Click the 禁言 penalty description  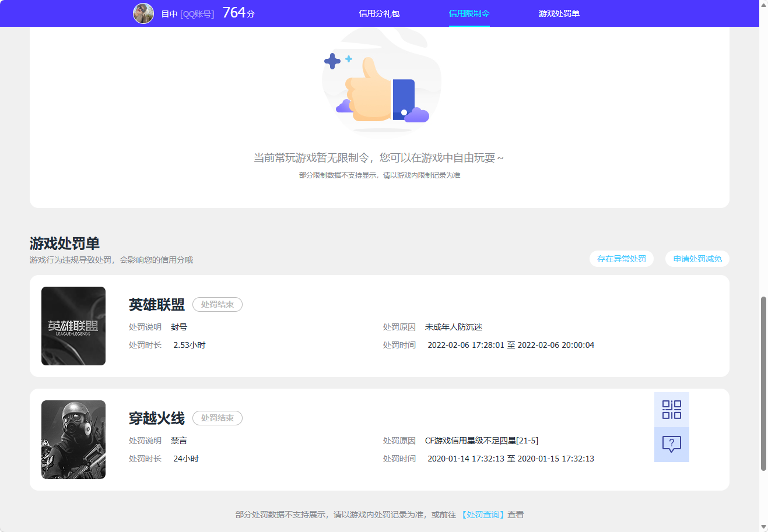point(179,441)
